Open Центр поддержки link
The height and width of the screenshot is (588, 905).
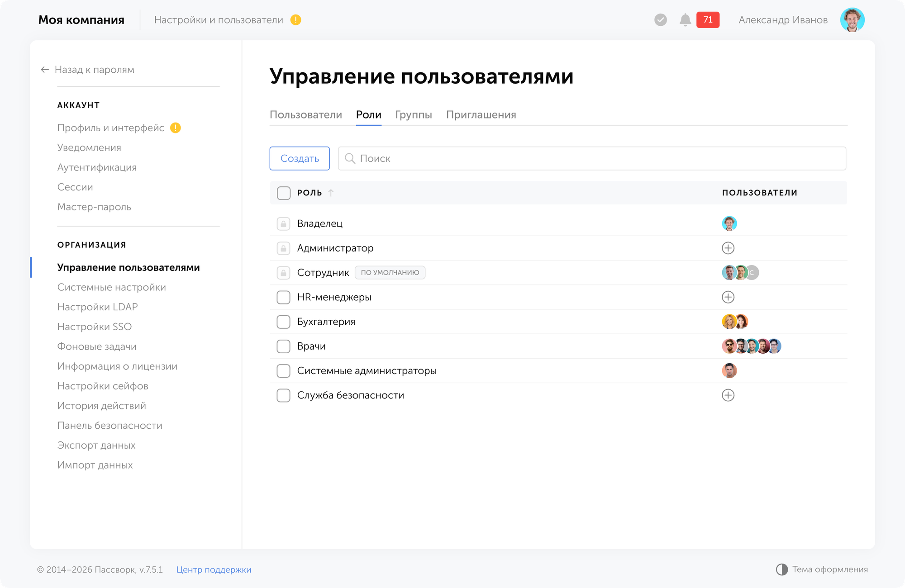pos(214,569)
